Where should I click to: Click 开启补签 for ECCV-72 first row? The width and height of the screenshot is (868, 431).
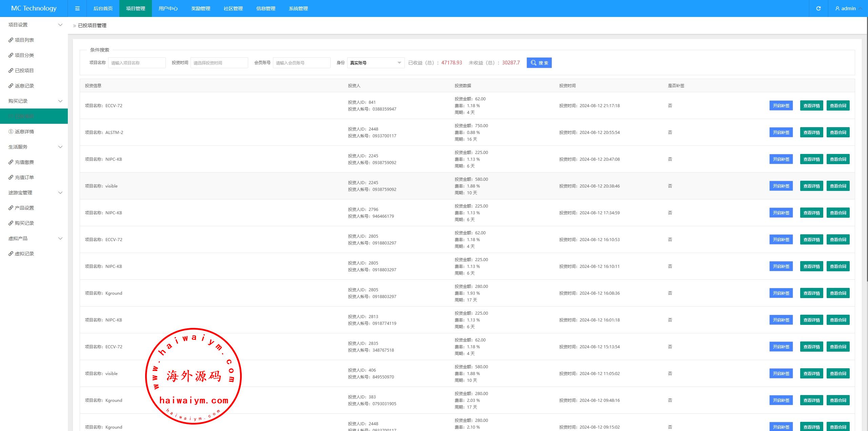[781, 106]
